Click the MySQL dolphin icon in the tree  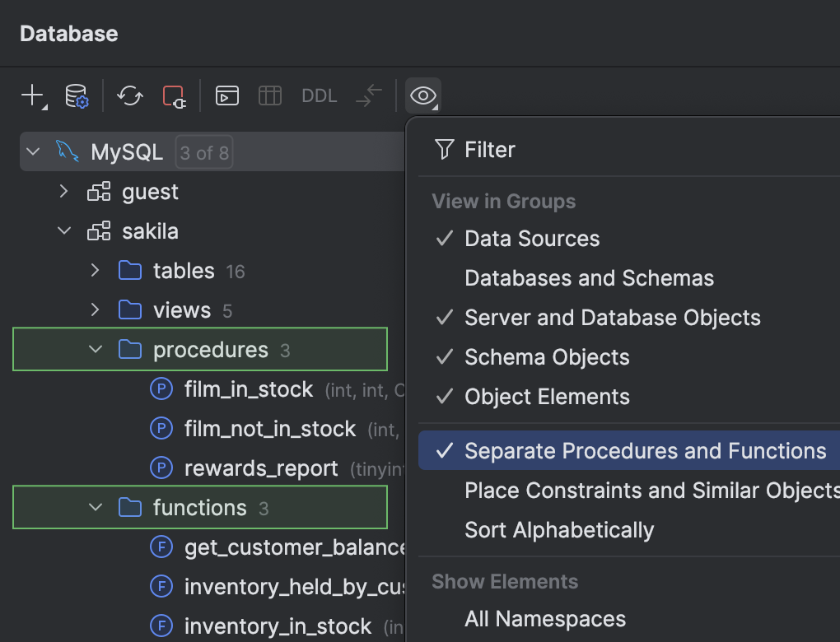[x=68, y=151]
